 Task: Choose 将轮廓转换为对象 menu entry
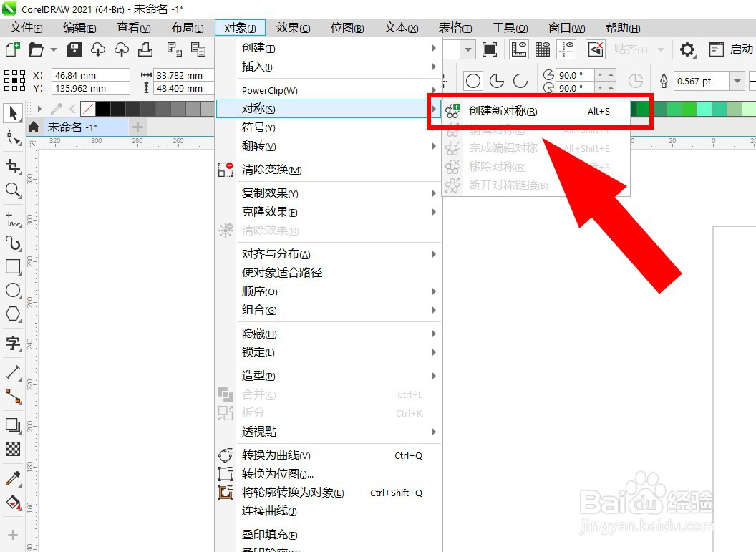point(329,493)
